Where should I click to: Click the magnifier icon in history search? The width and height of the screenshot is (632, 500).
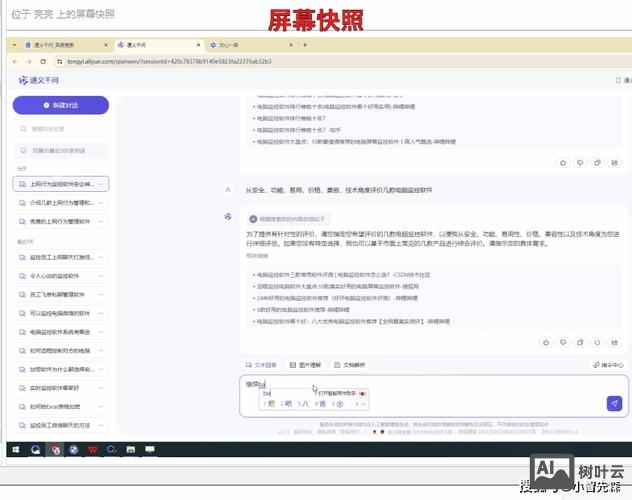(23, 129)
